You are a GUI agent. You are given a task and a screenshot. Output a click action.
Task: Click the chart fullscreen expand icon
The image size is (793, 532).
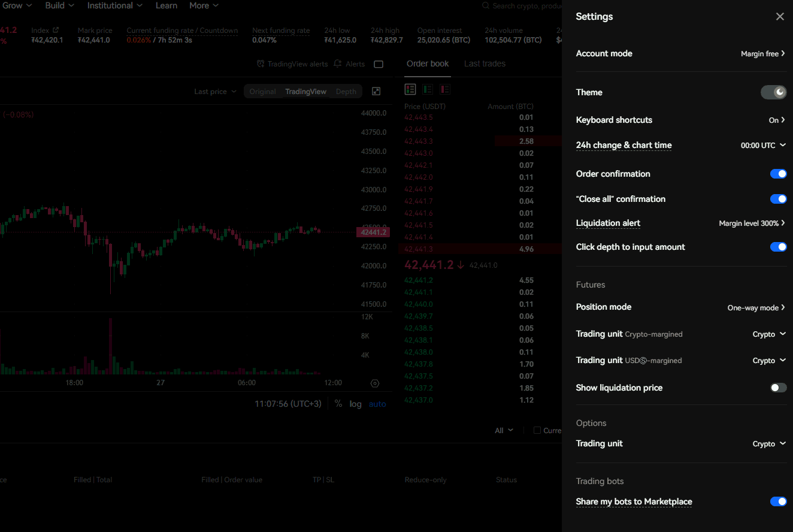[x=376, y=91]
